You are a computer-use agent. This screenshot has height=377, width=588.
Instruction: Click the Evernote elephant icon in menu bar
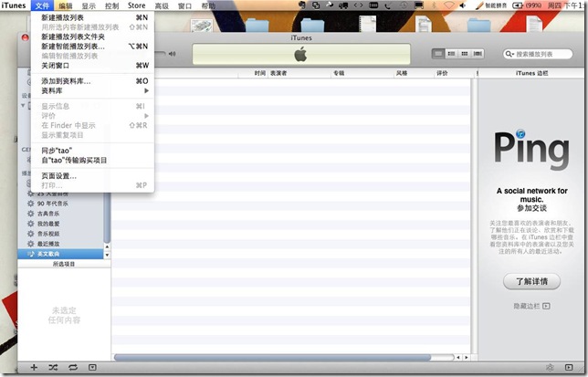tap(302, 5)
